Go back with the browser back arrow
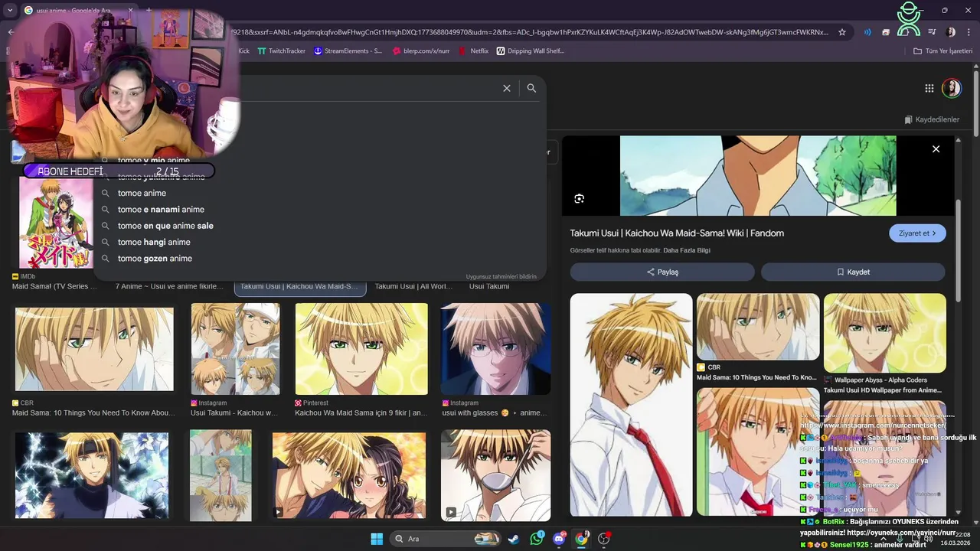The height and width of the screenshot is (551, 980). [x=10, y=32]
